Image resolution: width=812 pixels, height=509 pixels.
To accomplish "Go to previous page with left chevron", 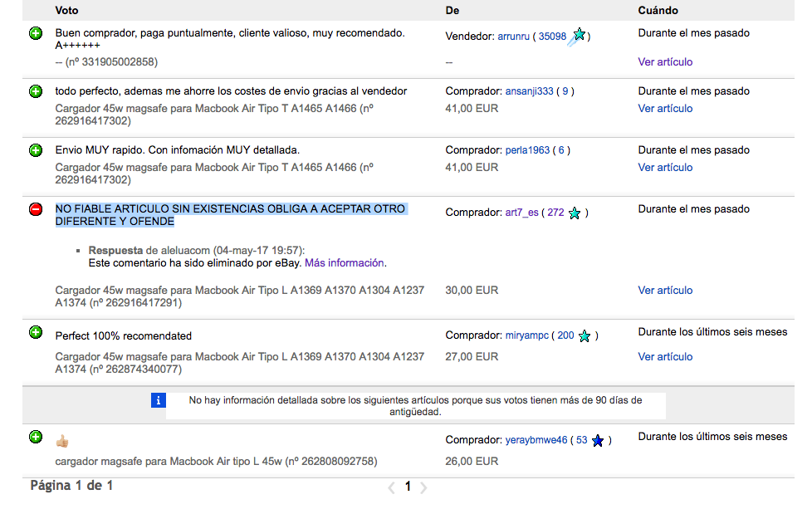I will click(392, 487).
